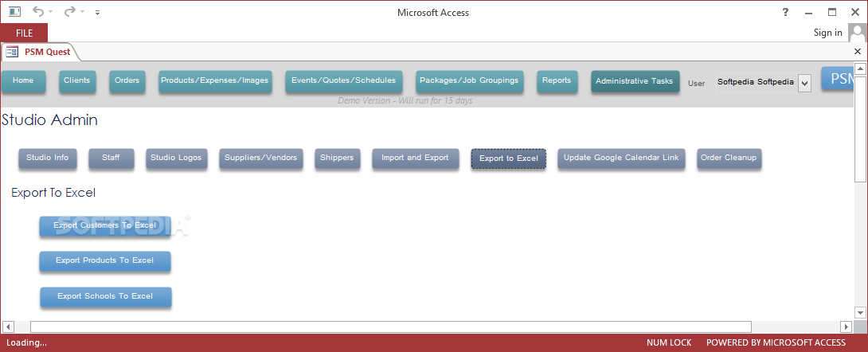Screen dimensions: 868x352
Task: Expand the User dropdown arrow
Action: pos(805,83)
